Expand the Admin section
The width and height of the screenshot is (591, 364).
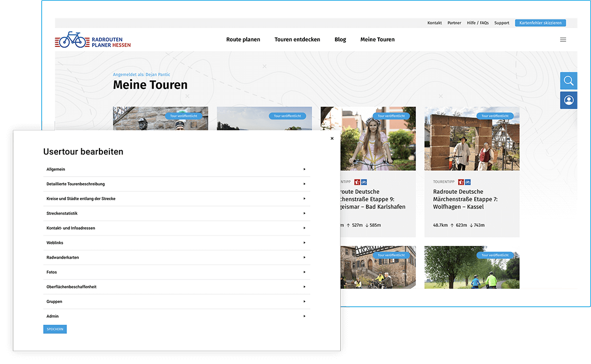[x=176, y=316]
